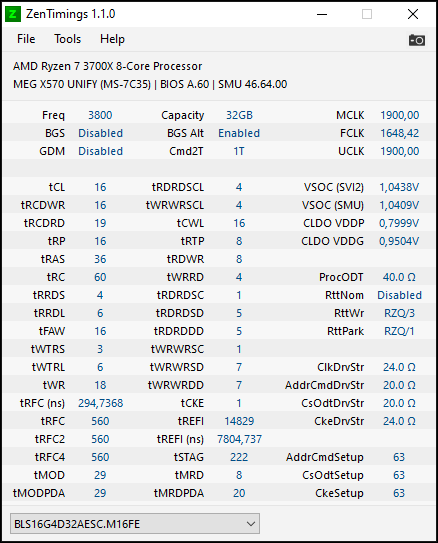438x543 pixels.
Task: Click the VSOC (SVI2) voltage value
Action: (x=399, y=187)
